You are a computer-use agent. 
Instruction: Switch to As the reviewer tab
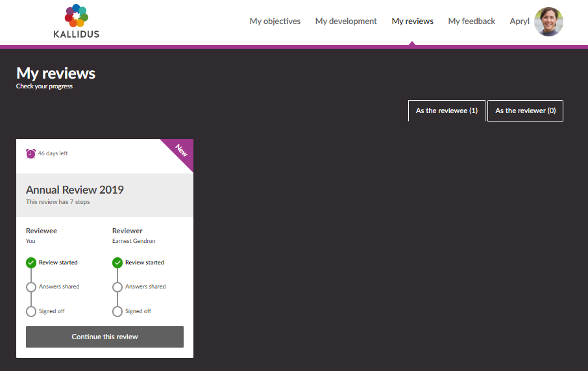click(x=525, y=111)
